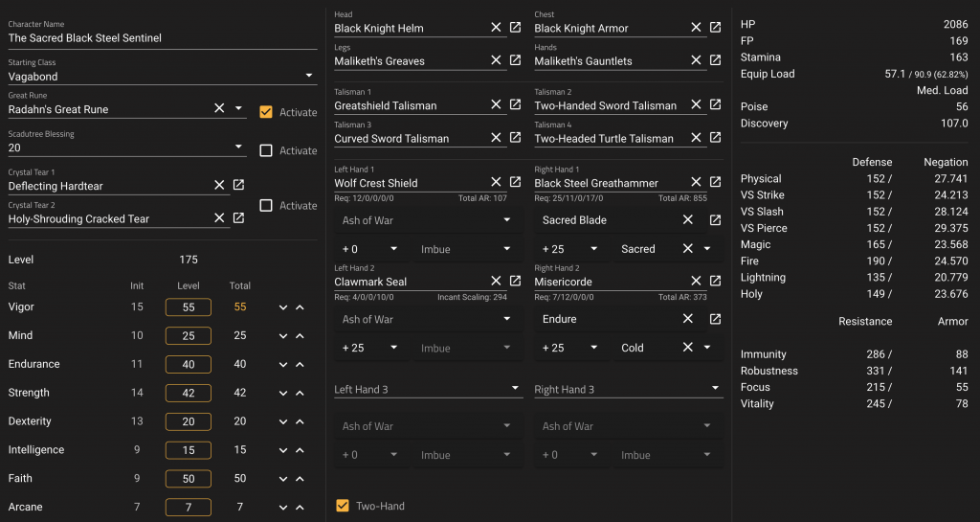Edit the Character Name field
The width and height of the screenshot is (980, 522).
click(163, 37)
